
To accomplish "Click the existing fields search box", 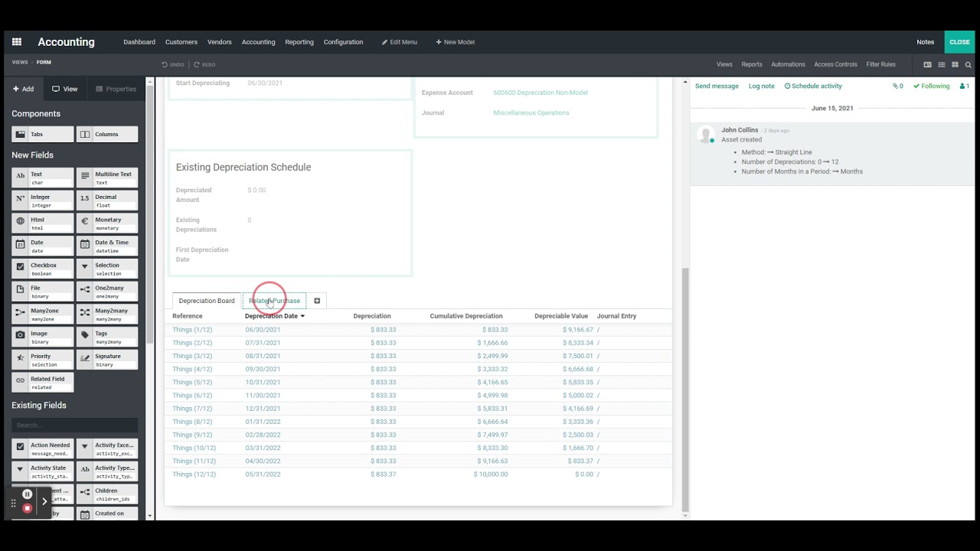I will pyautogui.click(x=74, y=425).
